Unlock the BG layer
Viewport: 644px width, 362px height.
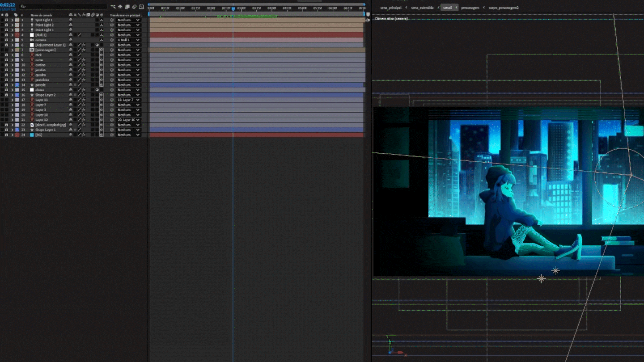(6, 135)
